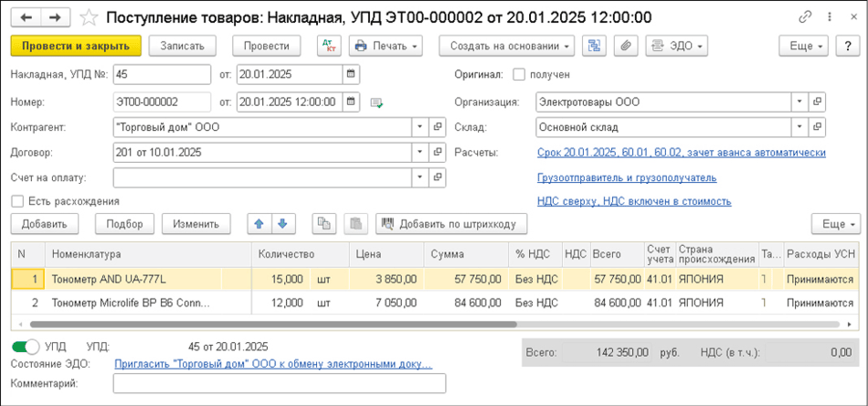
Task: Expand the Создать на основании dropdown
Action: (x=506, y=46)
